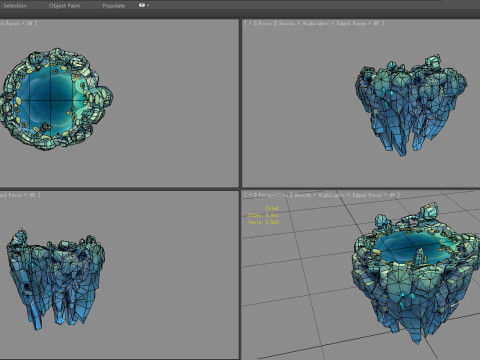Open the Populate ribbon tab
This screenshot has height=360, width=480.
tap(114, 5)
